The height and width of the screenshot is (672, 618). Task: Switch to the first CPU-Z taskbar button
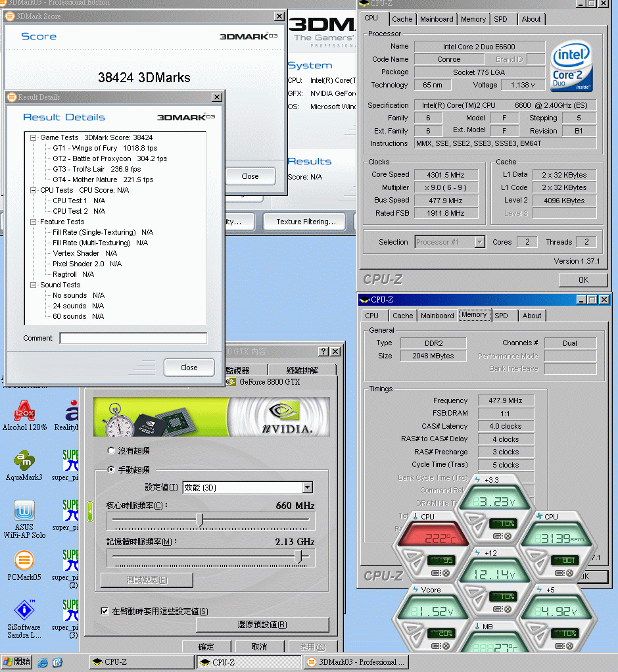coord(142,662)
